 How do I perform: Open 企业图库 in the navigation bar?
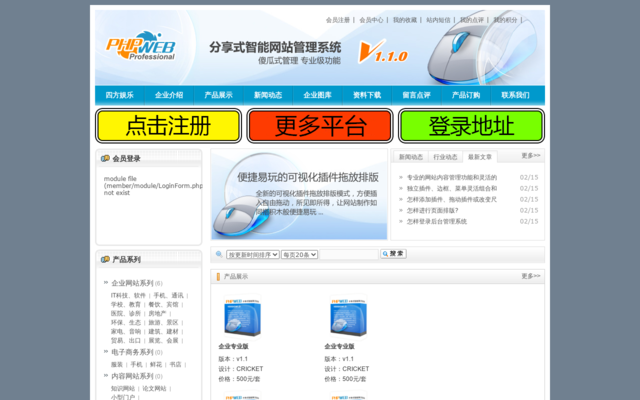[x=318, y=95]
